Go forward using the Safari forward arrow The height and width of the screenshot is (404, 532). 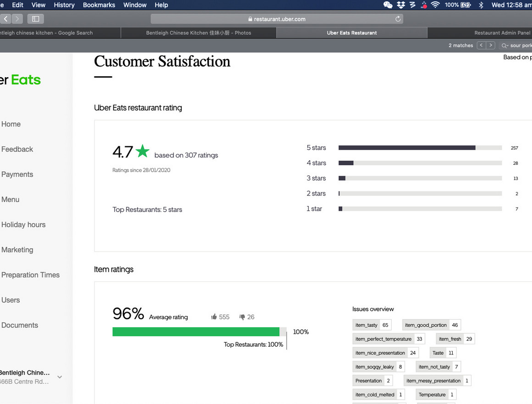click(x=17, y=19)
